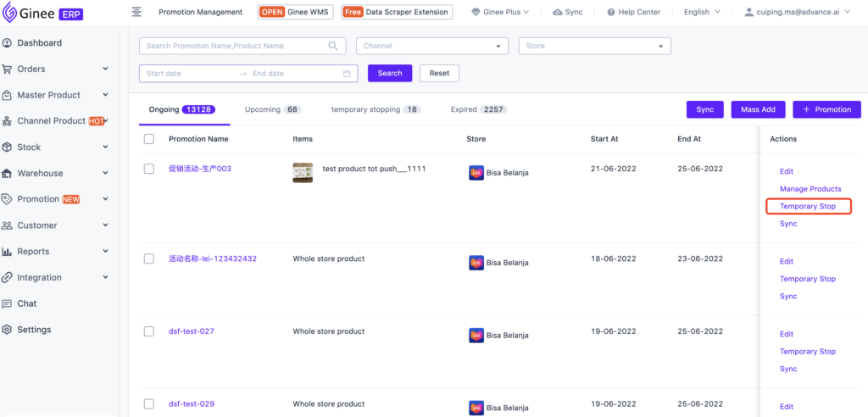Click the Free Data Scraper Extension button
Screen dimensions: 868x417
397,12
